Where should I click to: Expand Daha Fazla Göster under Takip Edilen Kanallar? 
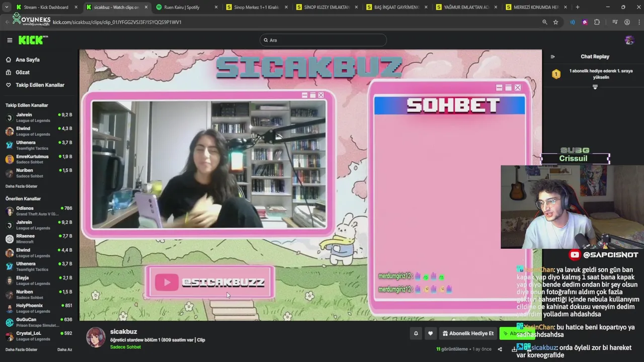click(x=21, y=186)
